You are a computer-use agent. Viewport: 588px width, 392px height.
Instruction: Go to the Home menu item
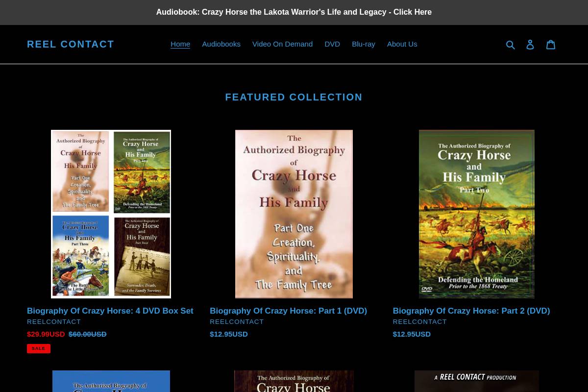click(x=180, y=44)
